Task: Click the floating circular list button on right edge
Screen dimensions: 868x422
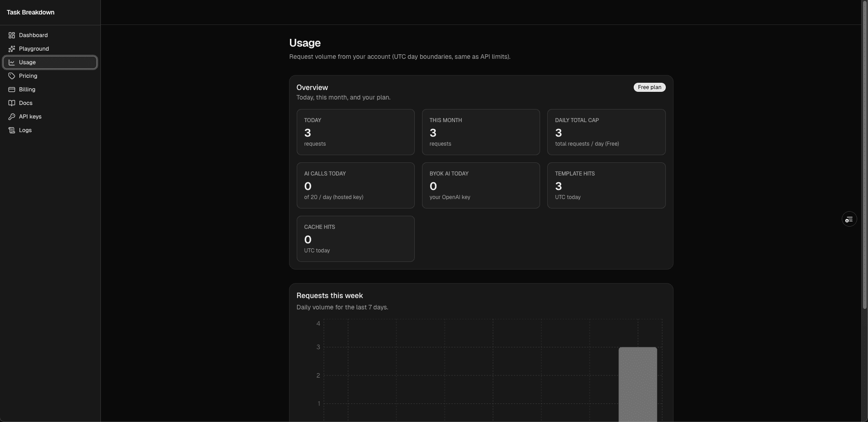Action: click(849, 219)
